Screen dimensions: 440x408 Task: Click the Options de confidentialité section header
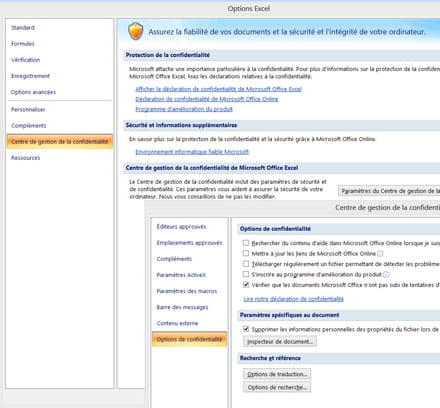pos(275,229)
